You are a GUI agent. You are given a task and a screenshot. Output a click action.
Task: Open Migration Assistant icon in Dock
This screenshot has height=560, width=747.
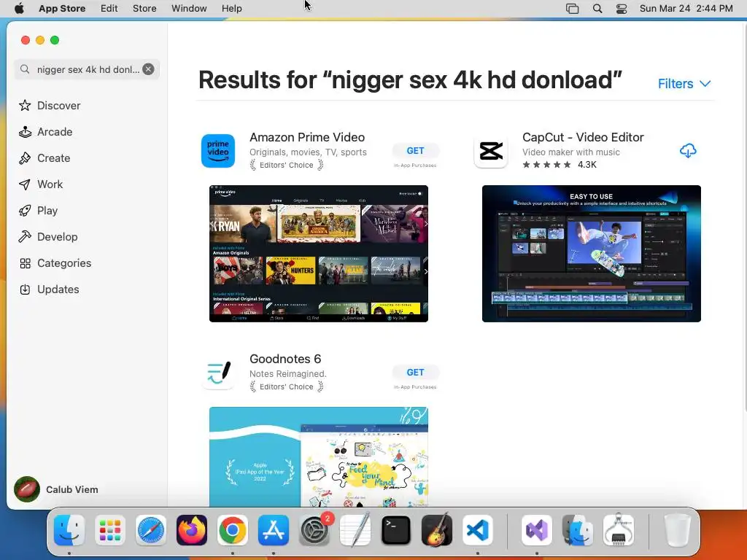pos(578,530)
